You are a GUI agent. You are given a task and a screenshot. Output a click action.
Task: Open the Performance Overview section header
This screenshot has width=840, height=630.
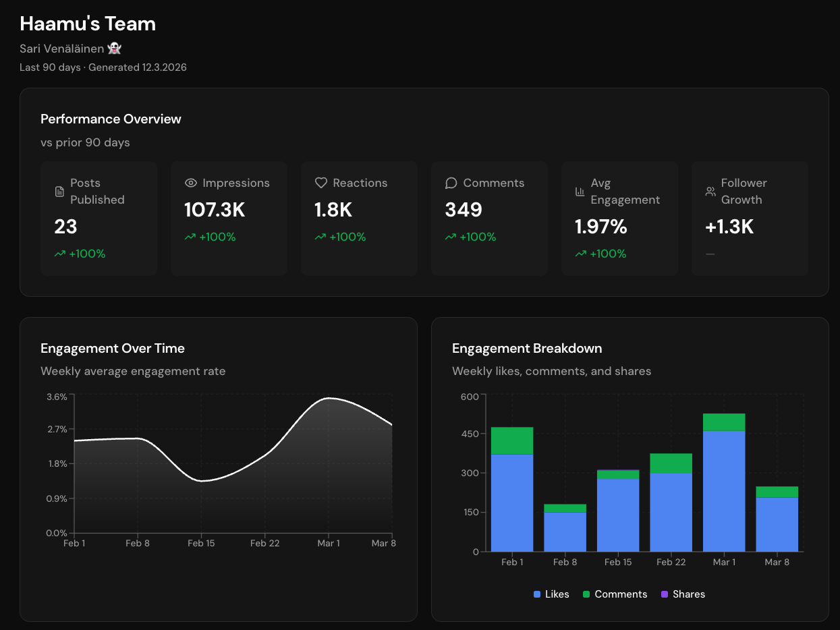(111, 119)
